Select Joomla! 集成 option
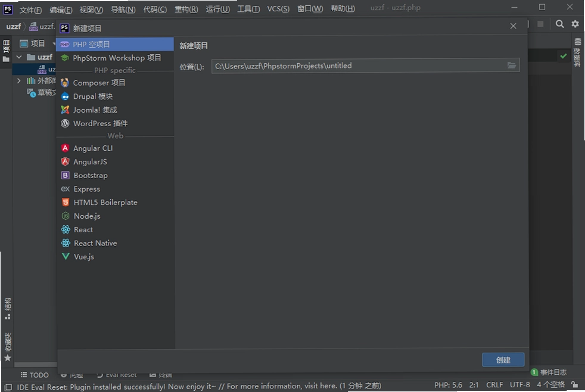 coord(115,110)
